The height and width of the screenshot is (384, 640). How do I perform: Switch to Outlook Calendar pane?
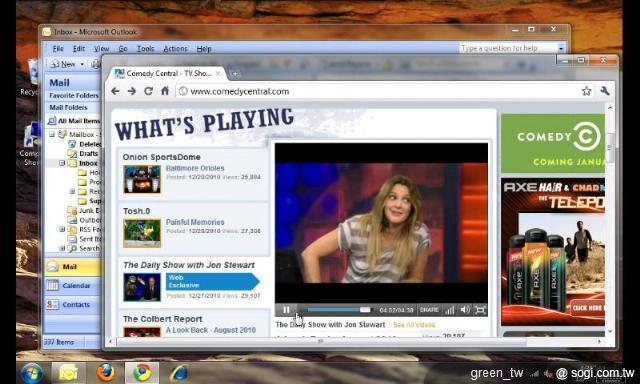(72, 285)
